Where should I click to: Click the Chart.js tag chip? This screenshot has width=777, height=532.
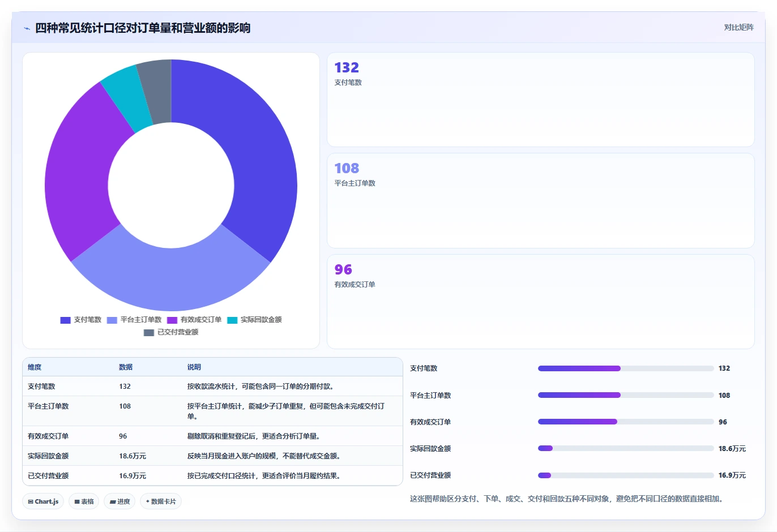click(x=43, y=501)
